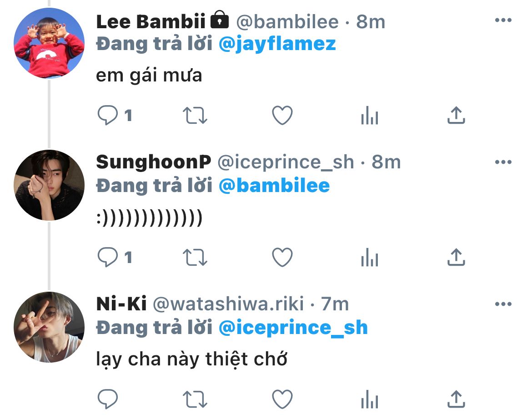This screenshot has height=415, width=532.
Task: View analytics on Ni-Ki's tweet
Action: click(x=369, y=400)
